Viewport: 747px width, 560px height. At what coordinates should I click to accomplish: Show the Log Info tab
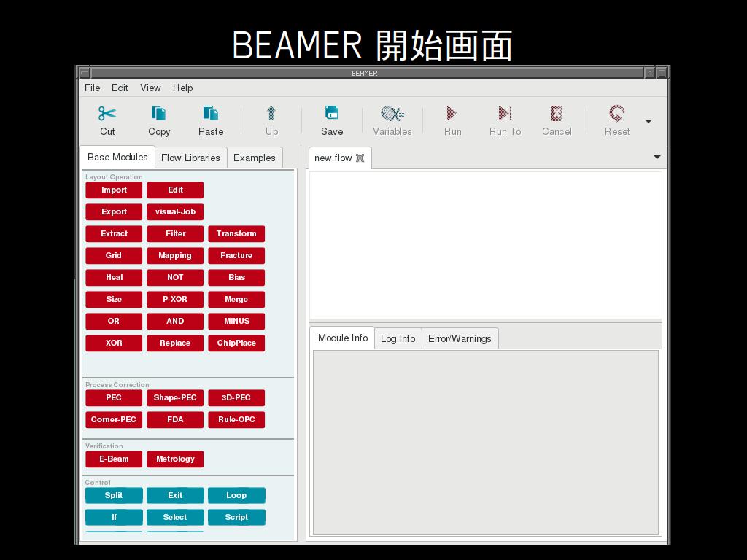(x=398, y=338)
